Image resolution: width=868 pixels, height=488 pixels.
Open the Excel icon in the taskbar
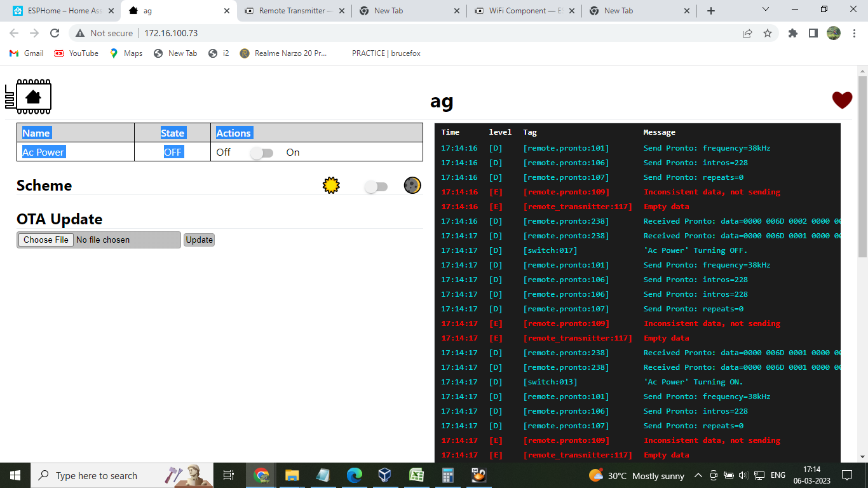[x=416, y=475]
